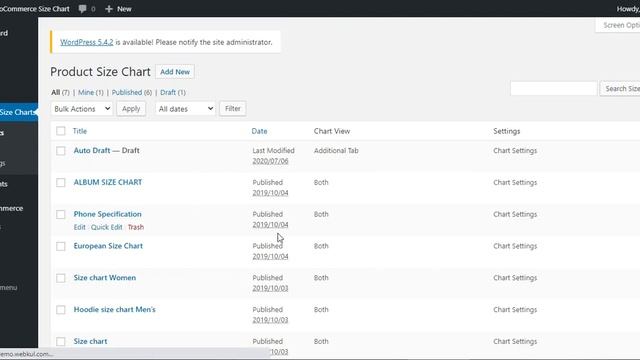This screenshot has width=640, height=360.
Task: Open the Hoodie size chart Men's entry
Action: (x=115, y=310)
